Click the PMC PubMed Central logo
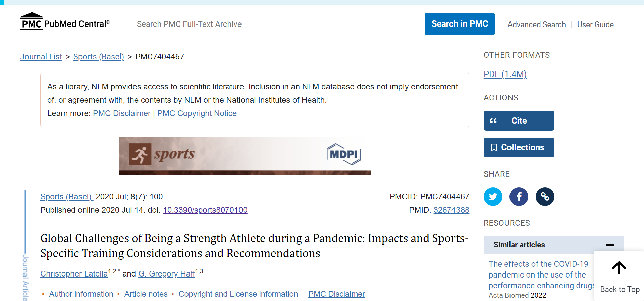 [65, 22]
